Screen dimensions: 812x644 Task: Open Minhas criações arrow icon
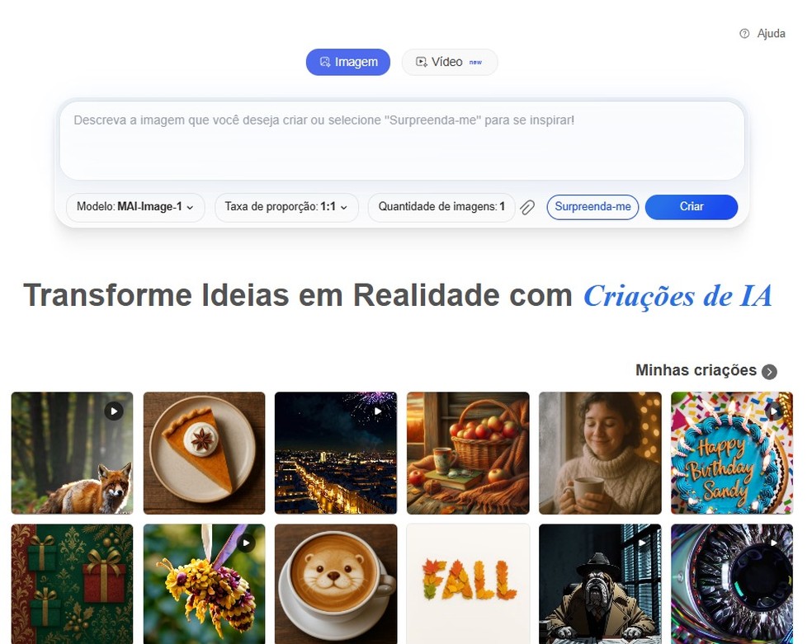coord(769,371)
